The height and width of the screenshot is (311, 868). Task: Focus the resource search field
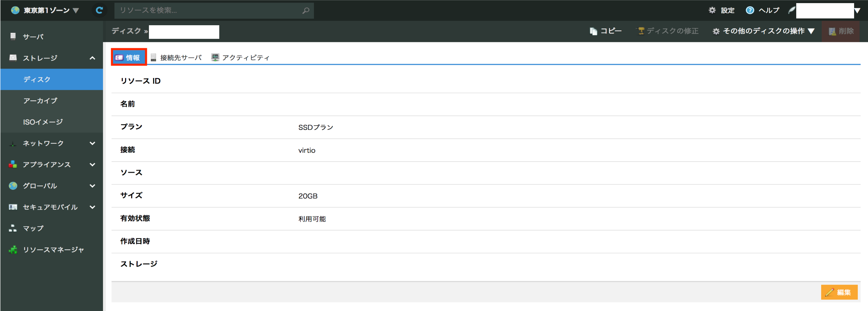tap(209, 10)
